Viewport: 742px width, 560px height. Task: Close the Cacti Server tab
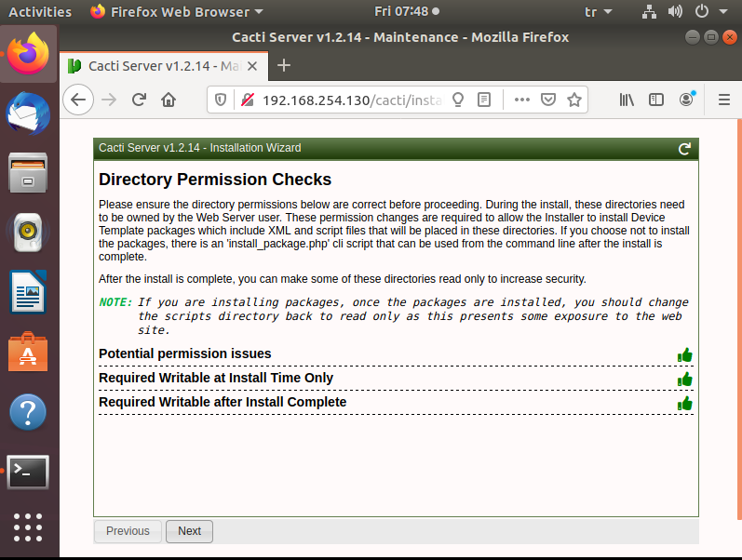pyautogui.click(x=252, y=66)
